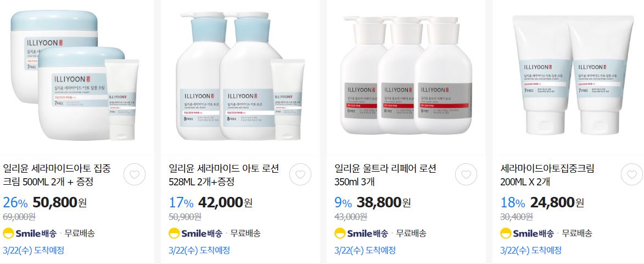Open the Ato Lotion pump bottles image
Screen dimensions: 644x264
240,76
